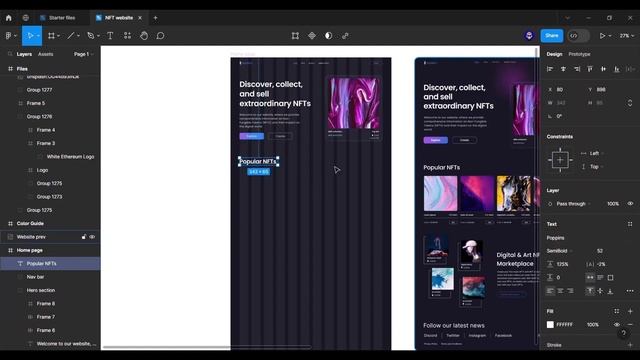Select the NFT website tab
Image resolution: width=640 pixels, height=360 pixels.
coord(119,18)
